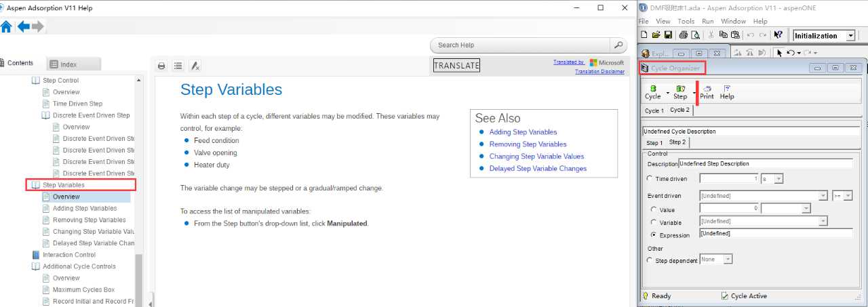Navigate back with the blue left arrow
The width and height of the screenshot is (868, 307).
click(x=24, y=26)
